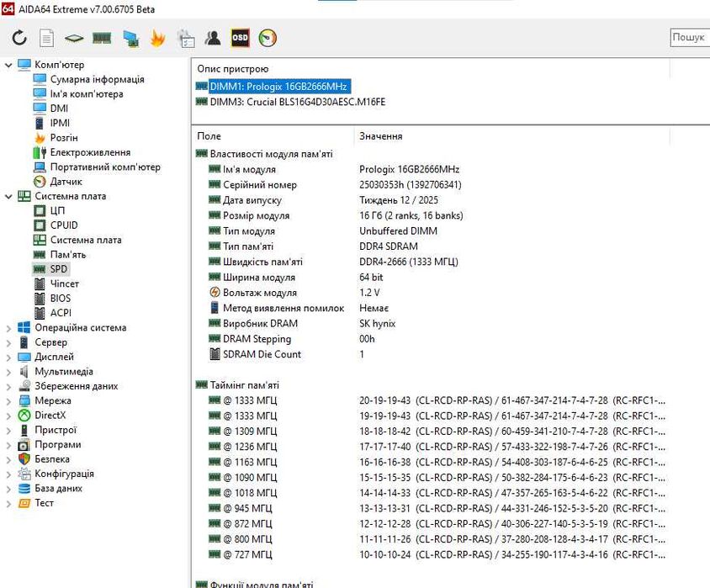The width and height of the screenshot is (710, 588).
Task: Click the Пошук search field
Action: pyautogui.click(x=690, y=38)
